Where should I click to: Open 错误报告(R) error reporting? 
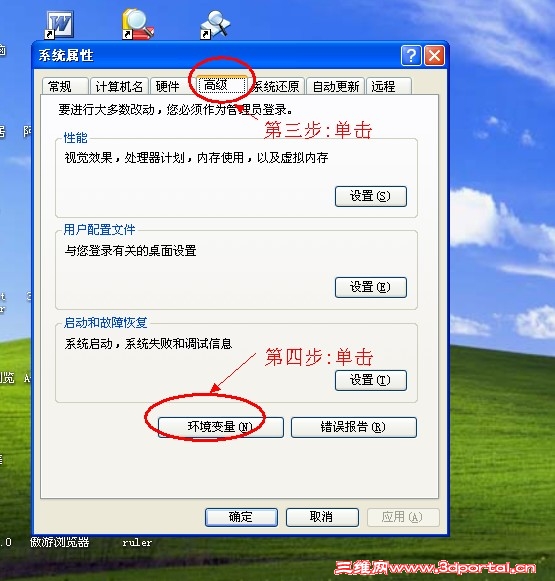click(354, 427)
